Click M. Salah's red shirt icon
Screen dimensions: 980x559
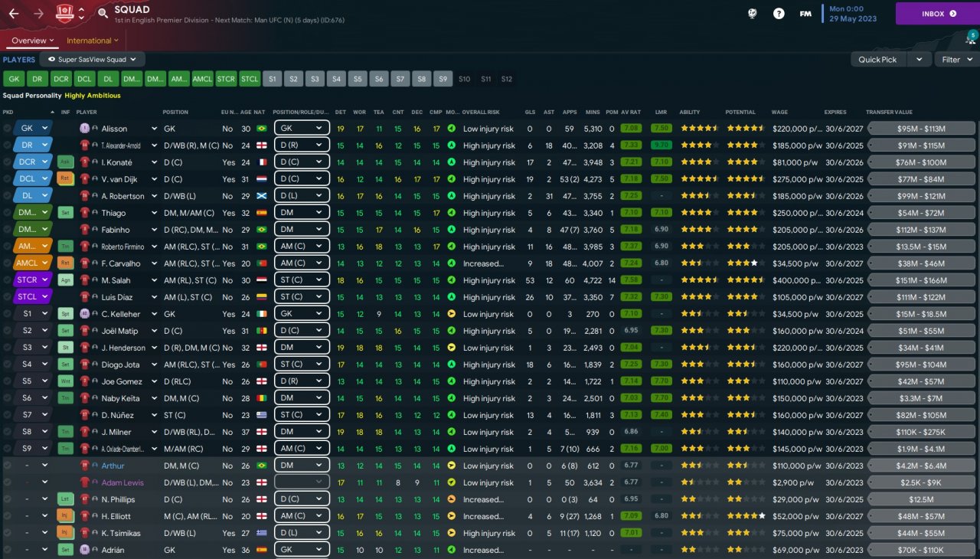[85, 280]
